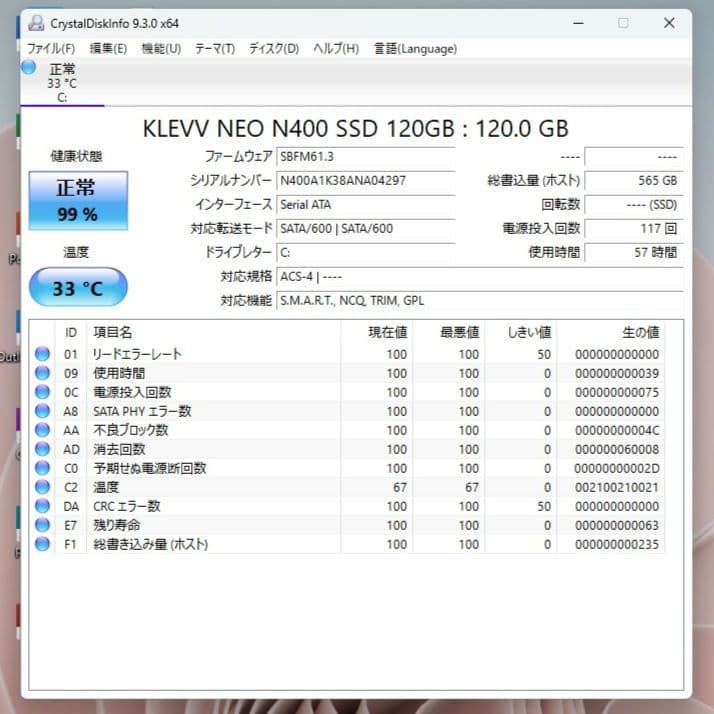714x714 pixels.
Task: Click the 最悪値 column header
Action: [x=449, y=332]
